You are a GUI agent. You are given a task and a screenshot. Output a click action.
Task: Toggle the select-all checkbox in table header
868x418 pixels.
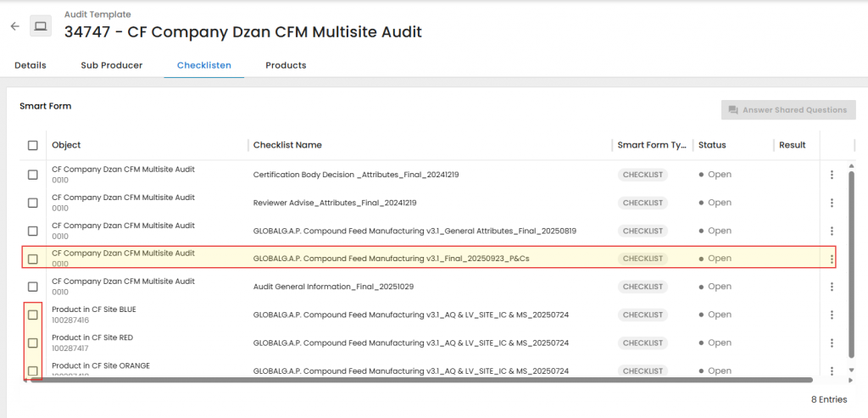click(x=33, y=145)
